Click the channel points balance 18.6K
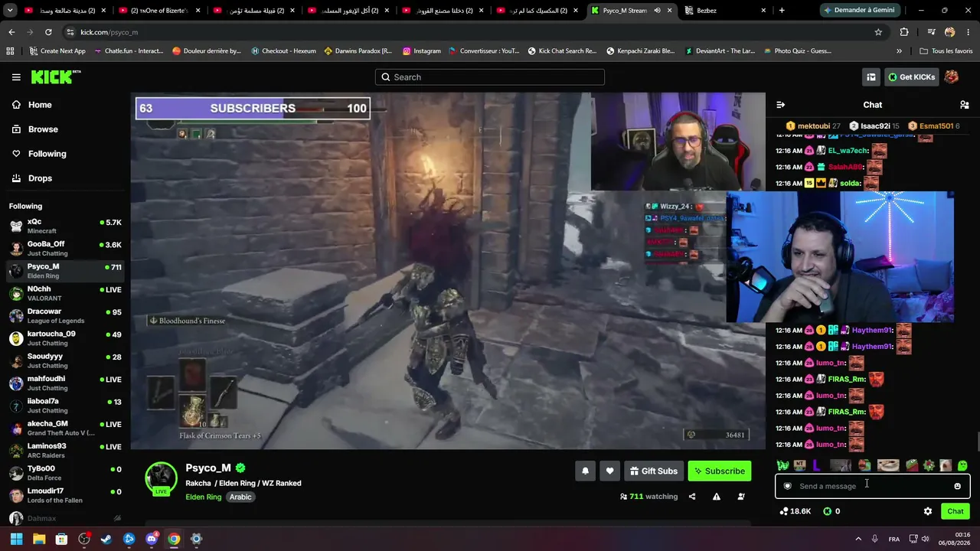 [x=795, y=511]
